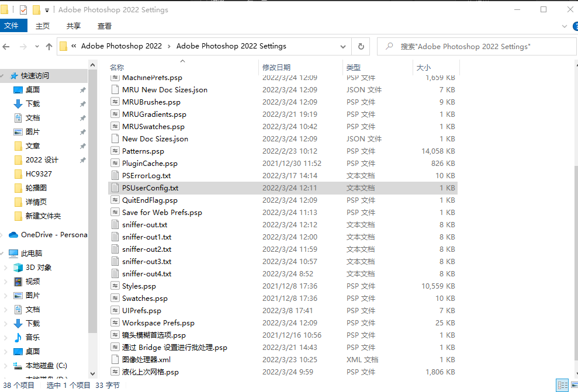Collapse the 快速访问 tree node
The image size is (578, 392).
pyautogui.click(x=2, y=75)
